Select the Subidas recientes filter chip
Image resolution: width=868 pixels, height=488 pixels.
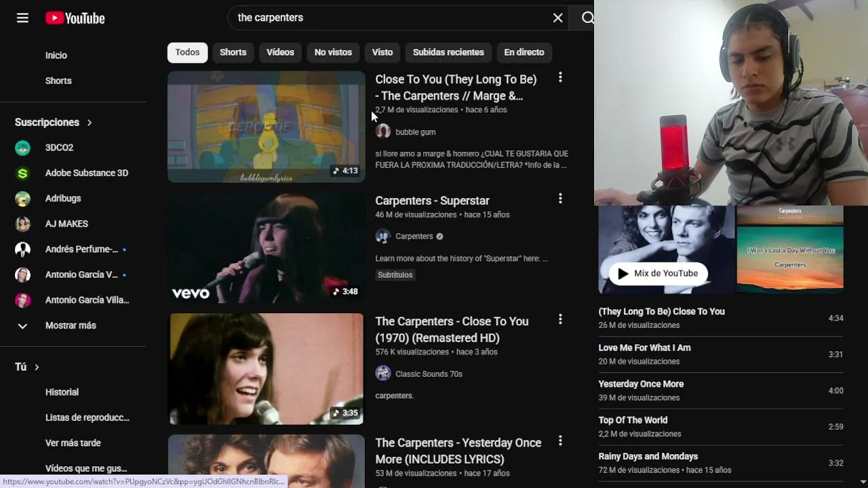tap(448, 52)
